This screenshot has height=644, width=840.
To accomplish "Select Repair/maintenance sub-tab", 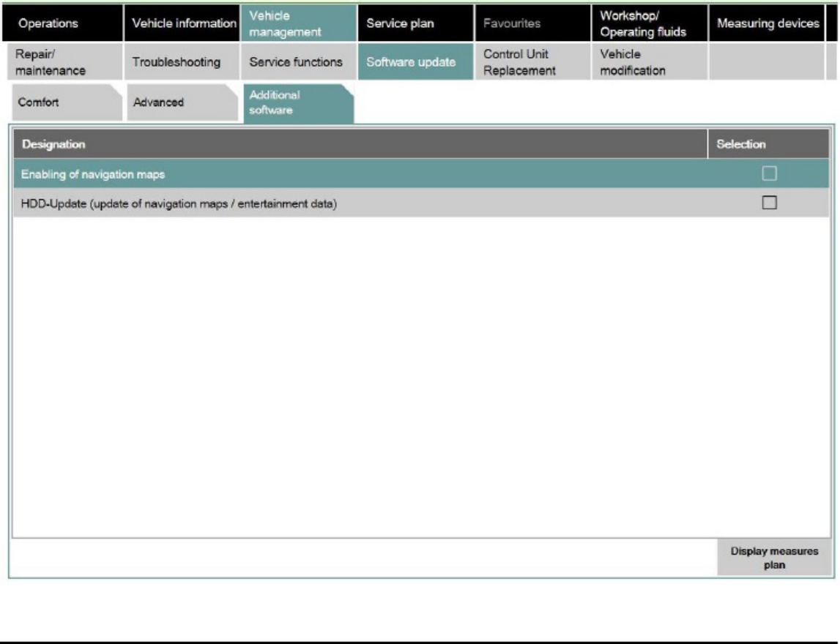I will tap(65, 62).
